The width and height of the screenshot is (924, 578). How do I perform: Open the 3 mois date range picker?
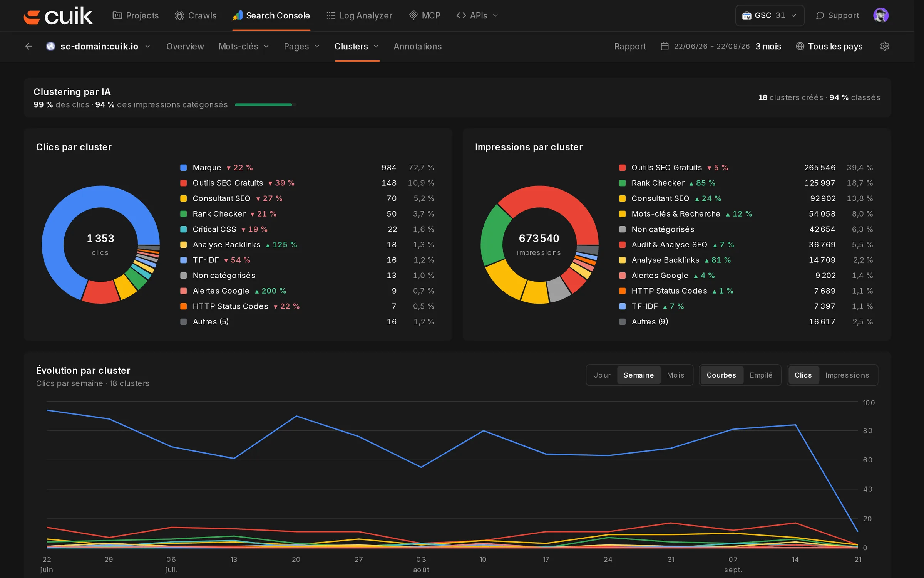(721, 46)
